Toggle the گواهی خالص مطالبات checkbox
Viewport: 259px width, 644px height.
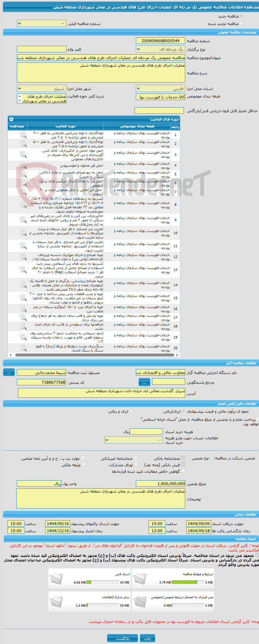point(183,471)
